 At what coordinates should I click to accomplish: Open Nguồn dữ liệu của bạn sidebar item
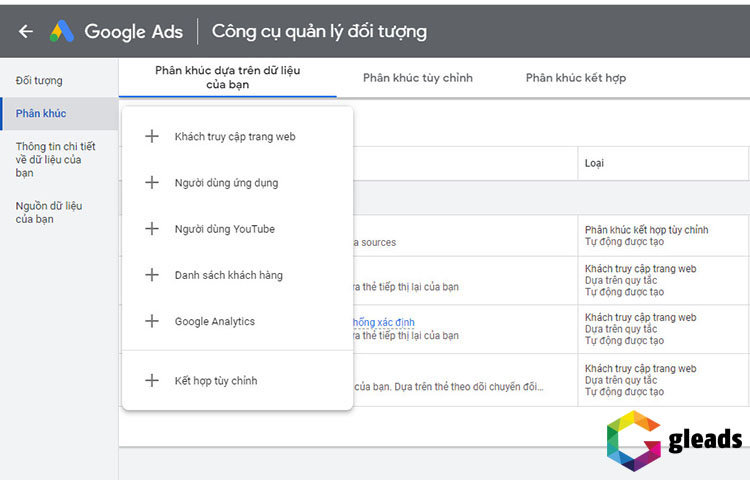(49, 212)
